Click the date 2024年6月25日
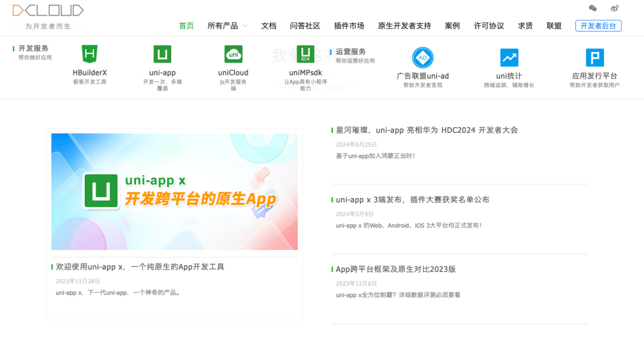The image size is (644, 340). [x=356, y=144]
